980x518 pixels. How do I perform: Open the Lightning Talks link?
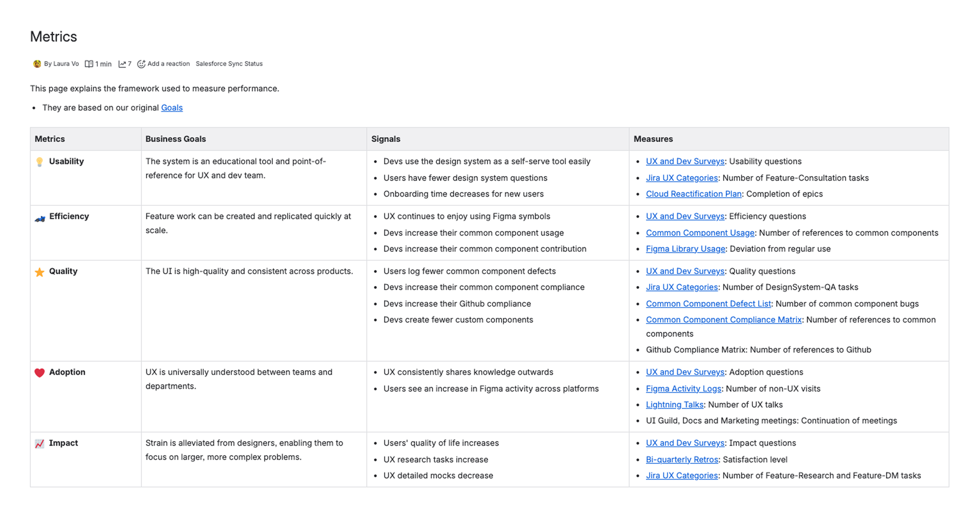[674, 405]
